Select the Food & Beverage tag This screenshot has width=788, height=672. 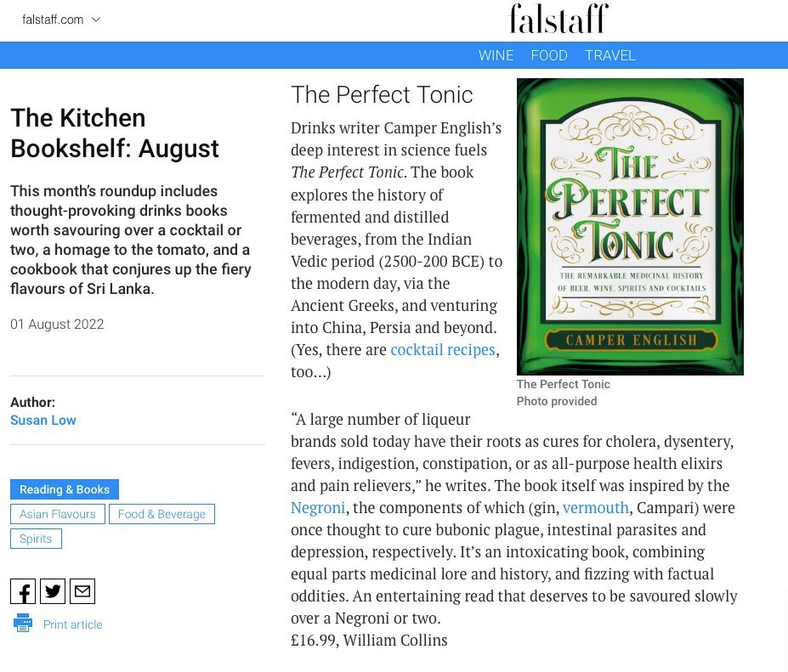point(162,514)
